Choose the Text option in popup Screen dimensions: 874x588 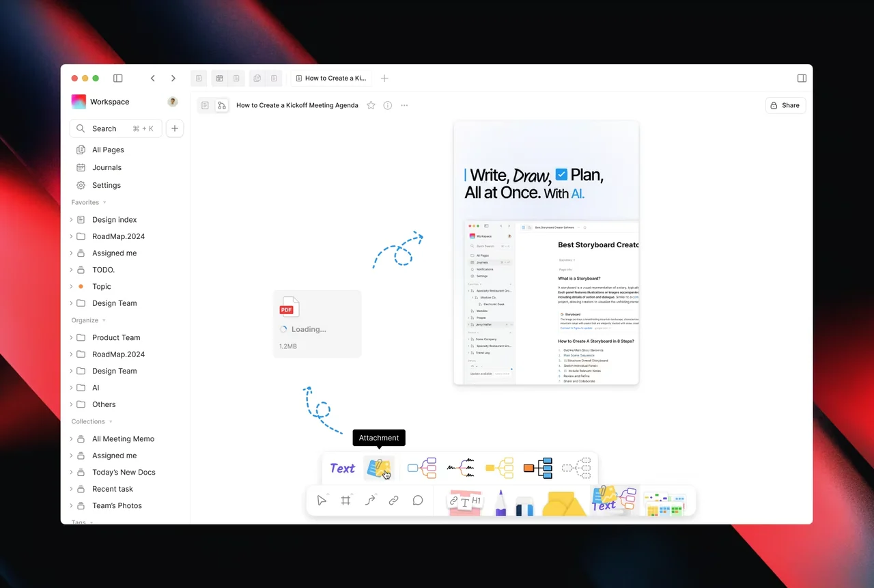(x=343, y=468)
